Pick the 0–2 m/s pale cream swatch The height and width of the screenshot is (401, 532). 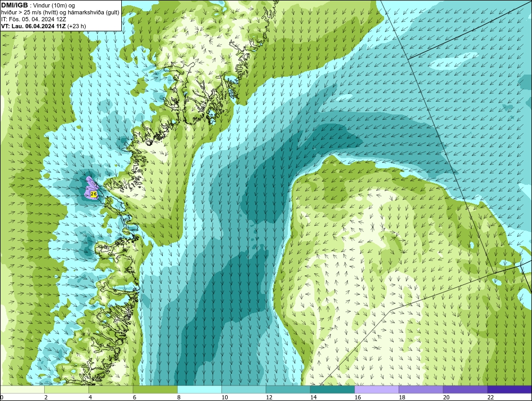tap(22, 389)
